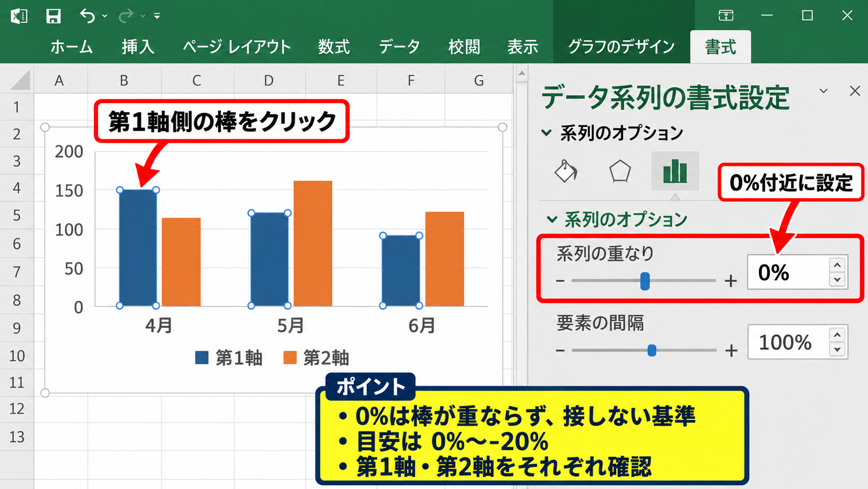Image resolution: width=868 pixels, height=489 pixels.
Task: Click the 要素の間隔 100% input field
Action: tap(788, 342)
